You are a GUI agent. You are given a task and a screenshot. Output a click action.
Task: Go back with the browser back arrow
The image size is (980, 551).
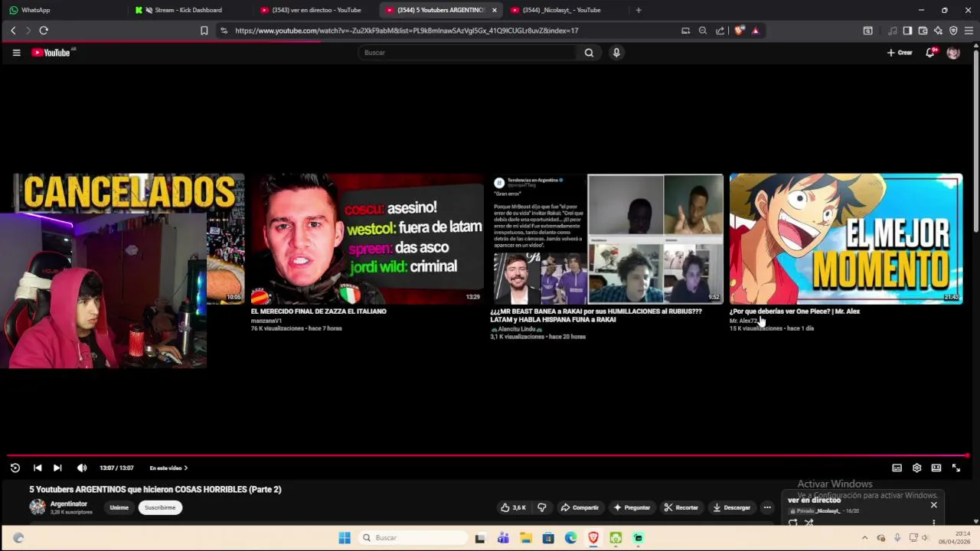(x=13, y=31)
